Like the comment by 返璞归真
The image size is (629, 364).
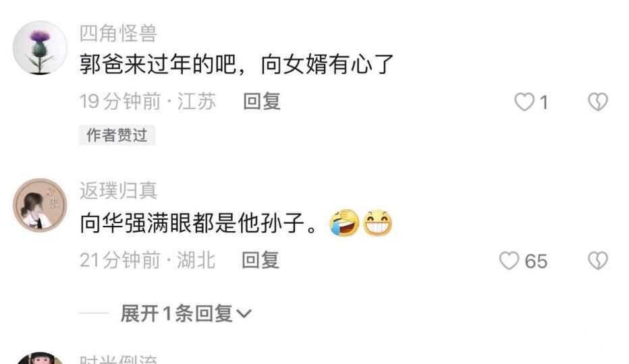click(x=509, y=261)
